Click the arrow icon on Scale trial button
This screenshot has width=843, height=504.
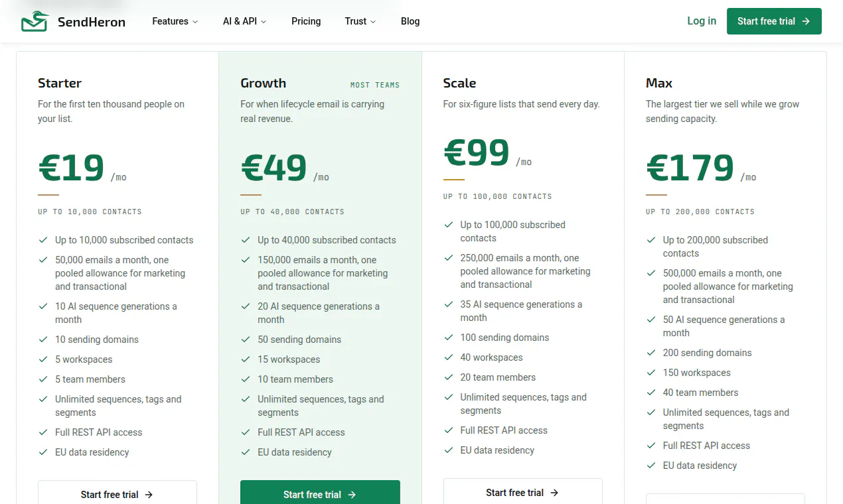(x=554, y=493)
